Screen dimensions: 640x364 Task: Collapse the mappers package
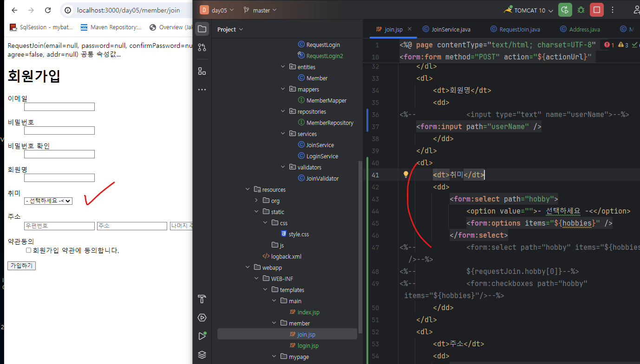click(283, 89)
